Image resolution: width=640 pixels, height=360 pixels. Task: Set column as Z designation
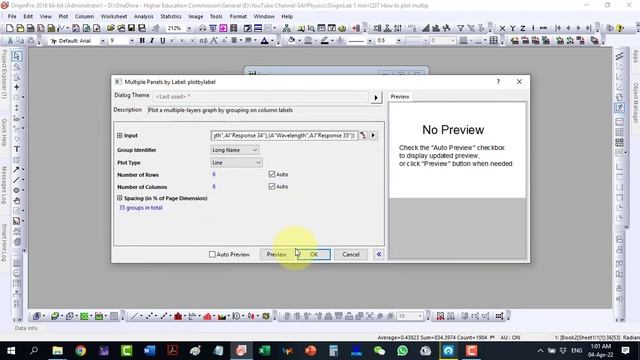tap(522, 28)
